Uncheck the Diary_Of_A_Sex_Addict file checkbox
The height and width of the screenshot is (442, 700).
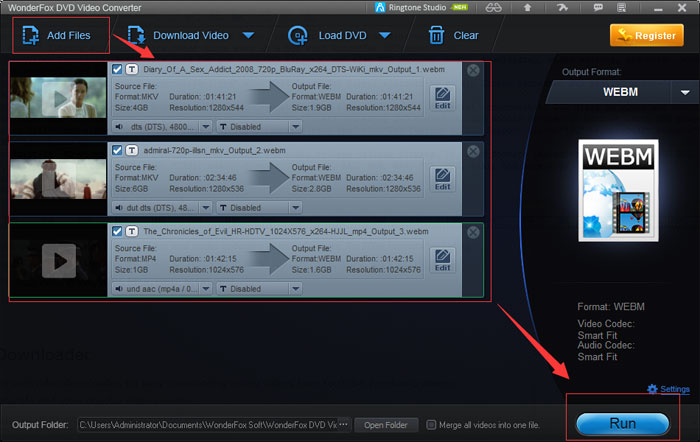click(117, 69)
